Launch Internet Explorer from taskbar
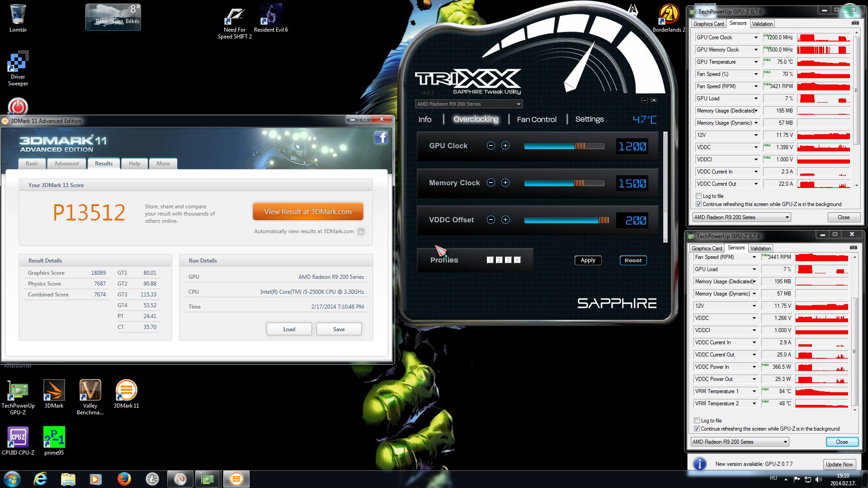 [40, 479]
